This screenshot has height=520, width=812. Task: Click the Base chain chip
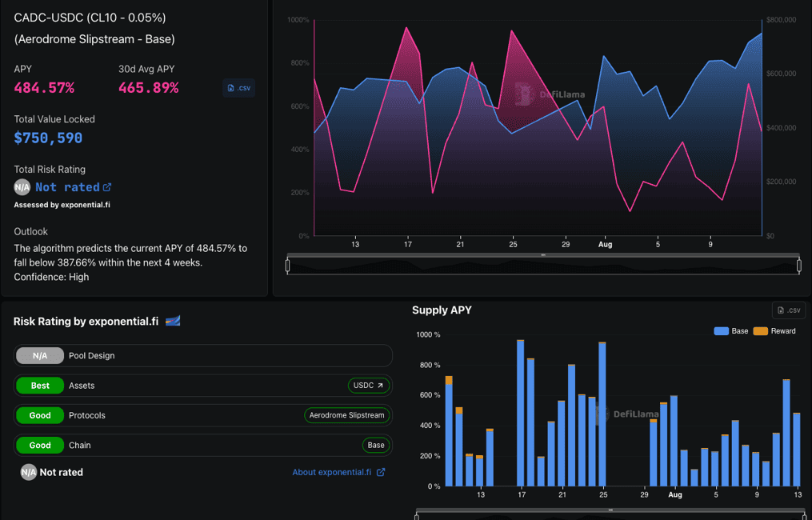pos(376,445)
